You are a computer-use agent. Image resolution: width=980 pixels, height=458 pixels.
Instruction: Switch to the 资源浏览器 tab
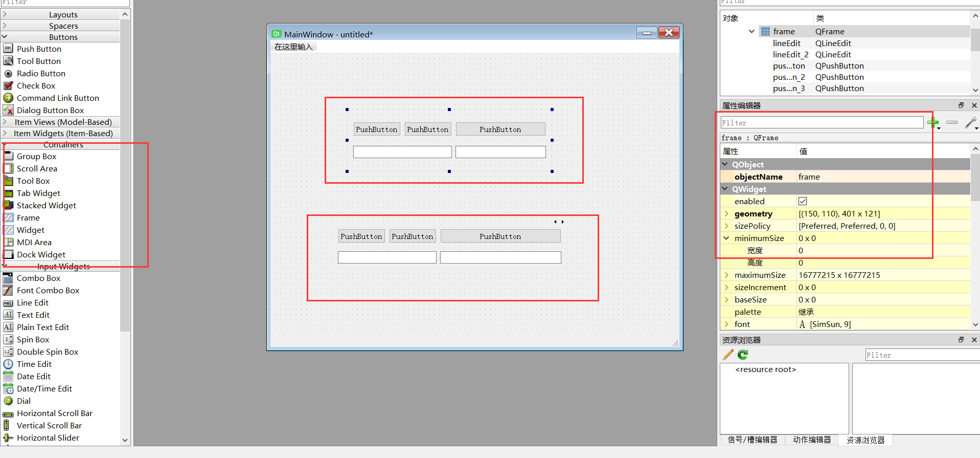[x=865, y=440]
